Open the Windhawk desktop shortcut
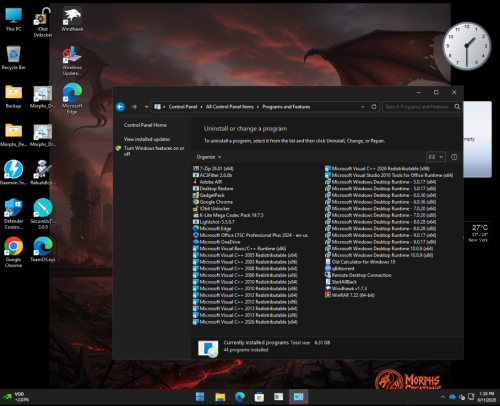500x406 pixels. pyautogui.click(x=72, y=19)
